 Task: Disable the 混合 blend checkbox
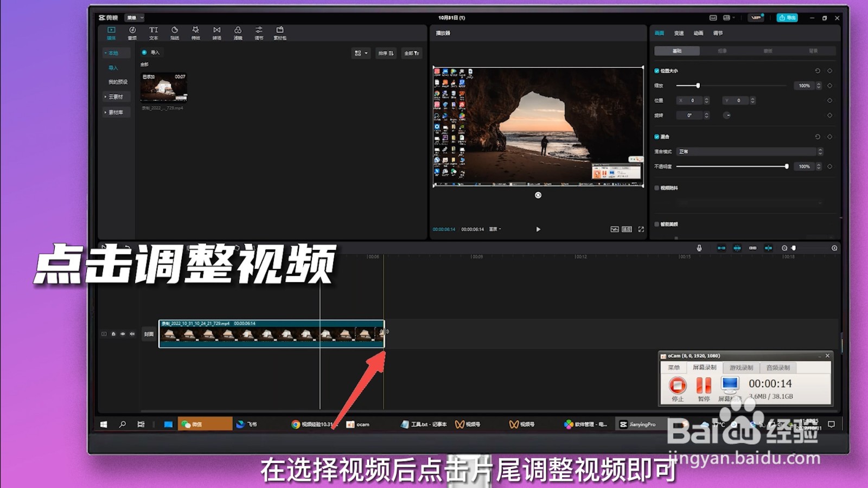coord(657,137)
